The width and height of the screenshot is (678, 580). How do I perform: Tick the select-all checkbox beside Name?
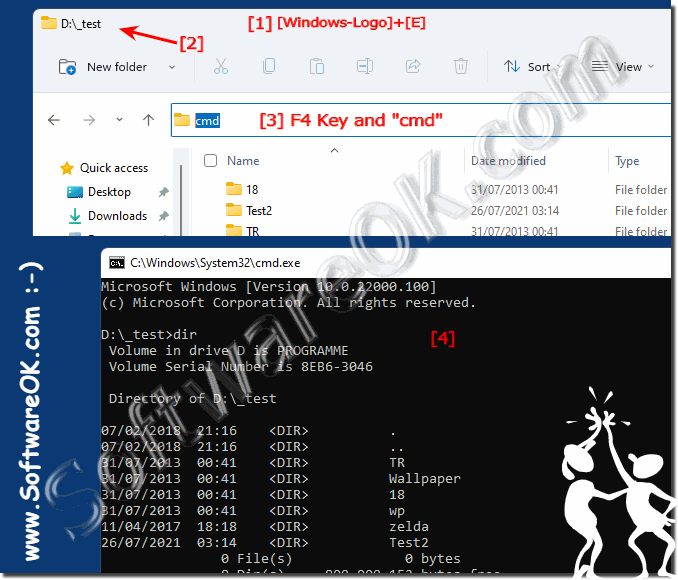[210, 160]
